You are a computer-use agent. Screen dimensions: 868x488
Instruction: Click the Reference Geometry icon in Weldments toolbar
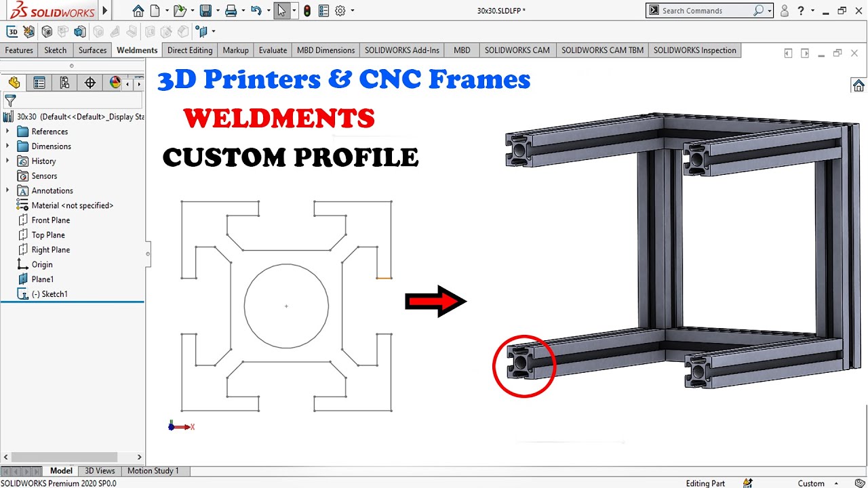pyautogui.click(x=201, y=32)
